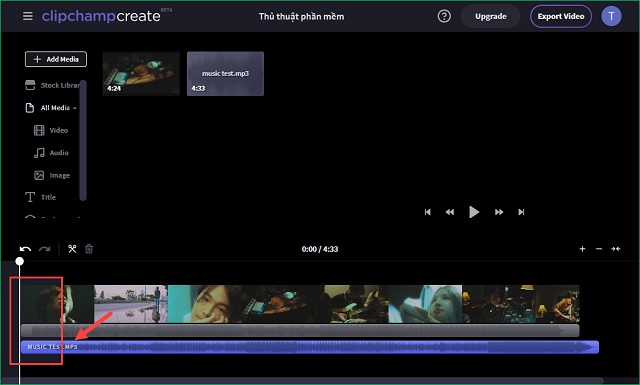Select the gray video audio track
640x385 pixels.
300,331
